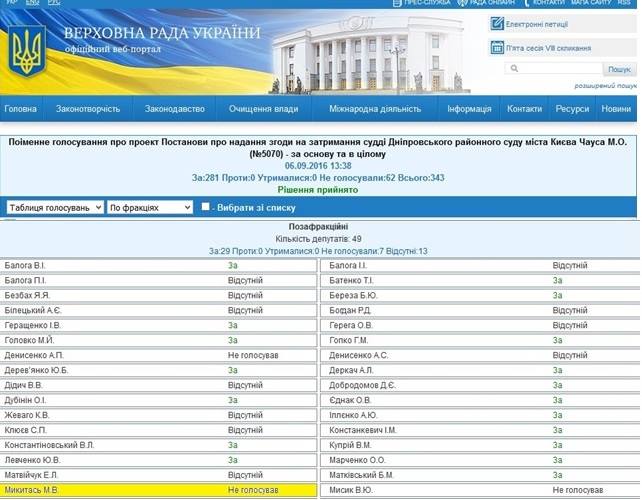The width and height of the screenshot is (642, 500).
Task: Select deputy 'Константіновський В.Л.'
Action: pos(49,445)
